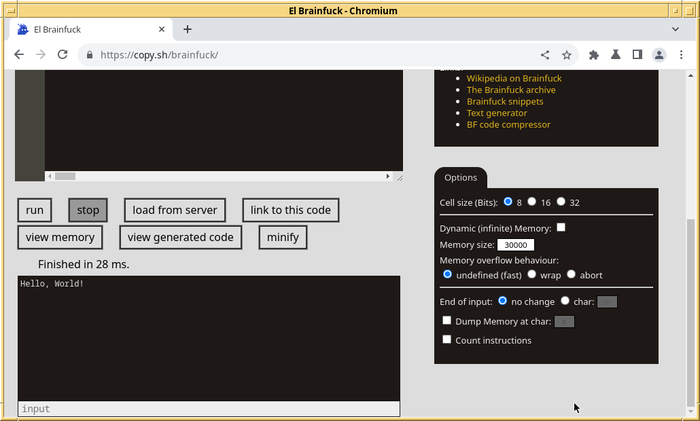Open the user profile avatar icon
The height and width of the screenshot is (421, 700).
pyautogui.click(x=659, y=55)
